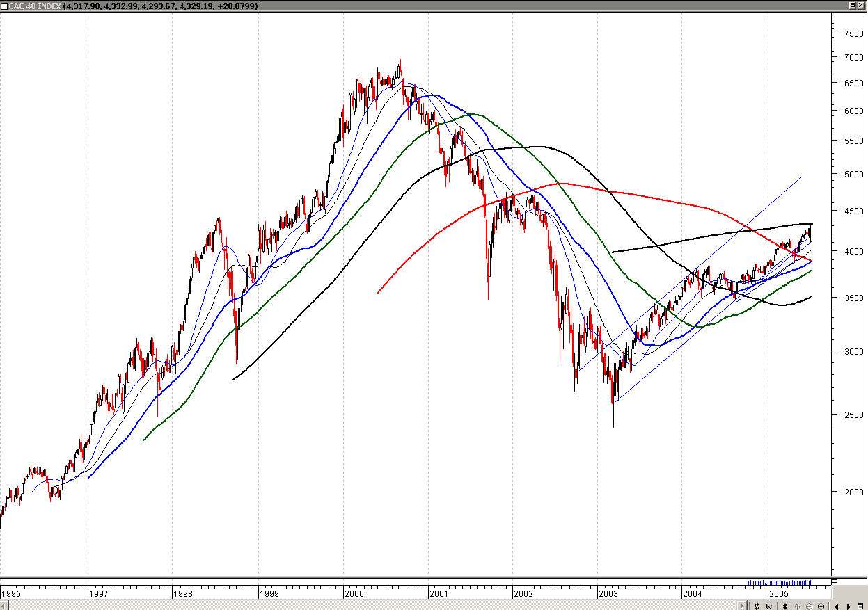Click the 2003 label on the time axis

609,595
